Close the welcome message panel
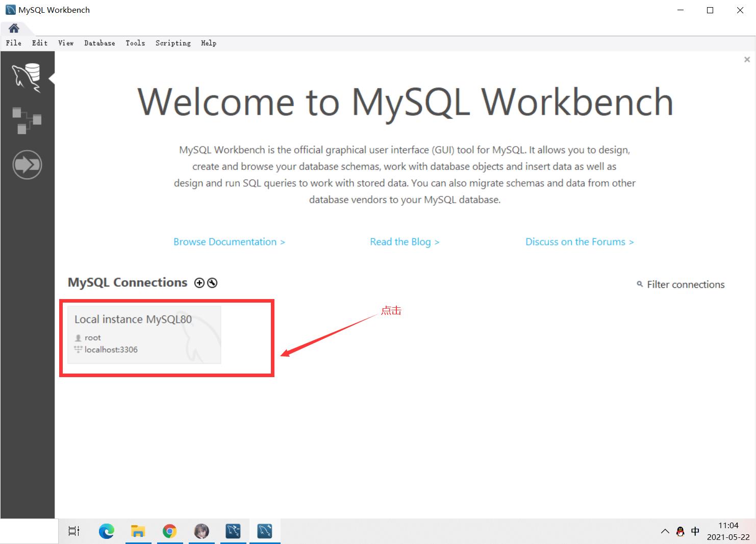756x544 pixels. coord(747,60)
